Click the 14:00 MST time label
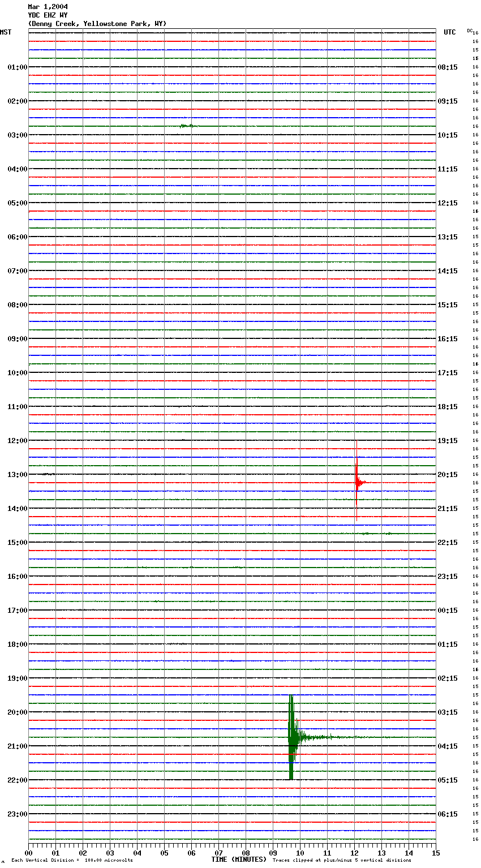This screenshot has width=481, height=868. 18,509
